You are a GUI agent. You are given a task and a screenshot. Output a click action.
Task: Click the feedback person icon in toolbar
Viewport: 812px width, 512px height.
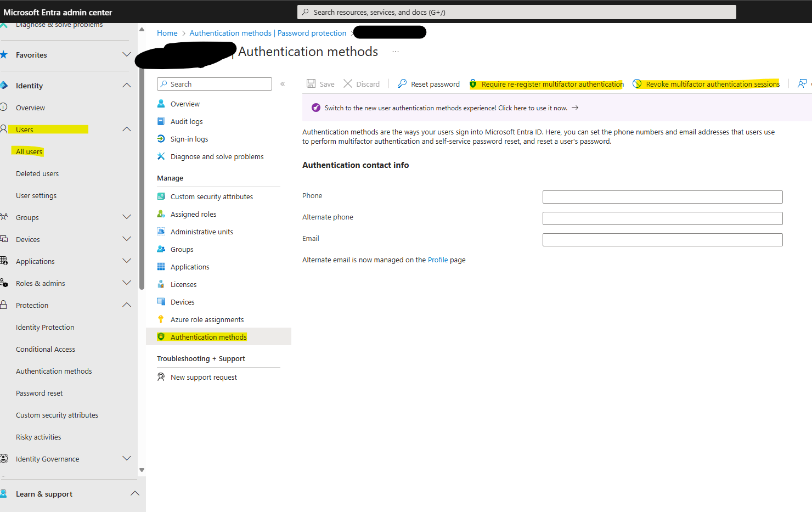[802, 83]
